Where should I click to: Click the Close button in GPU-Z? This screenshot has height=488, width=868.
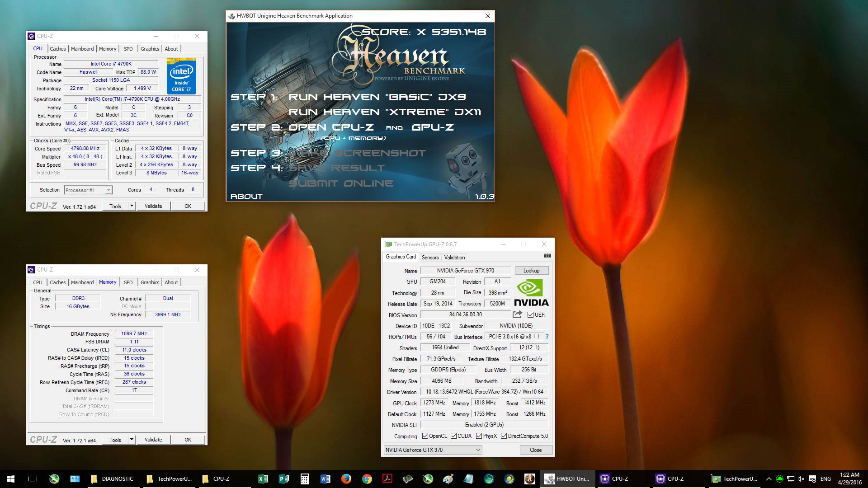(536, 450)
